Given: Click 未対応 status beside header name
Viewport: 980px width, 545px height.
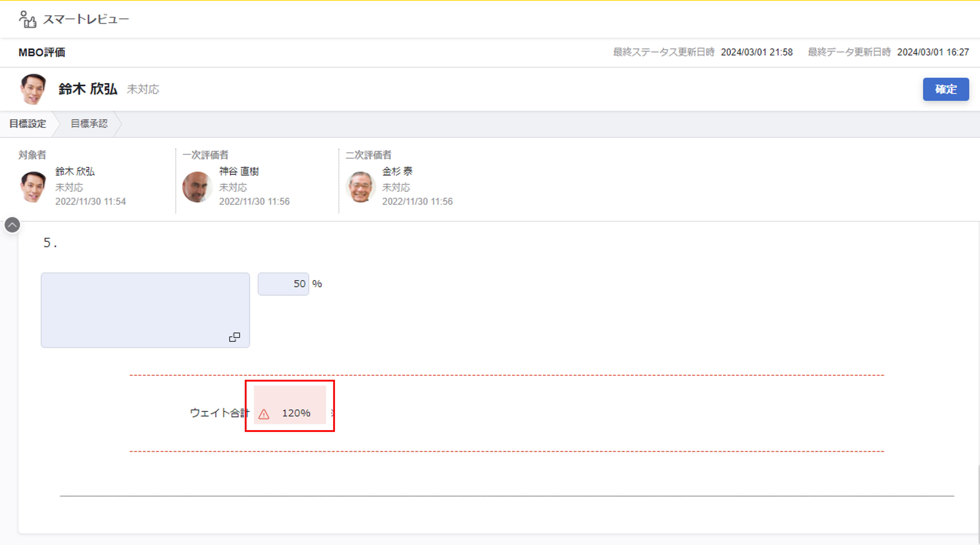Looking at the screenshot, I should point(143,90).
